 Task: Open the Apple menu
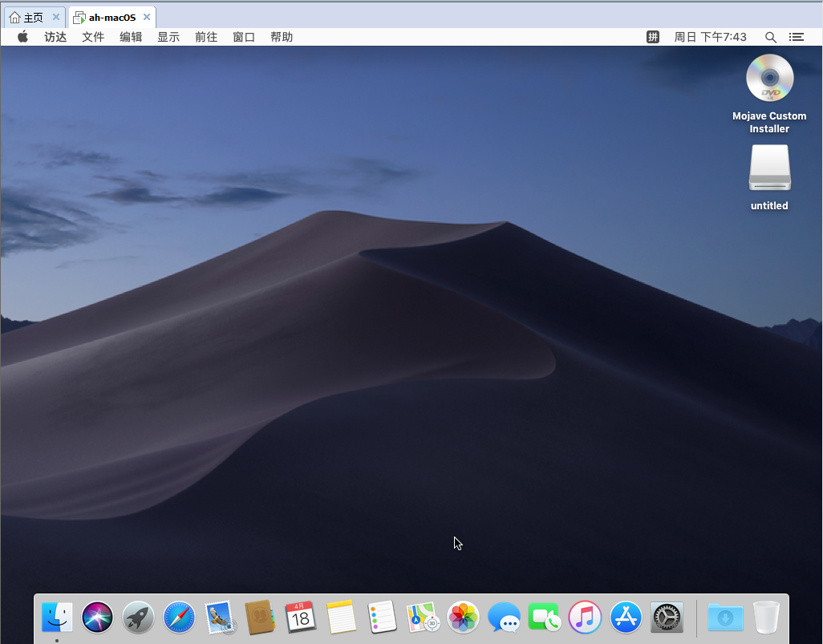click(x=22, y=37)
